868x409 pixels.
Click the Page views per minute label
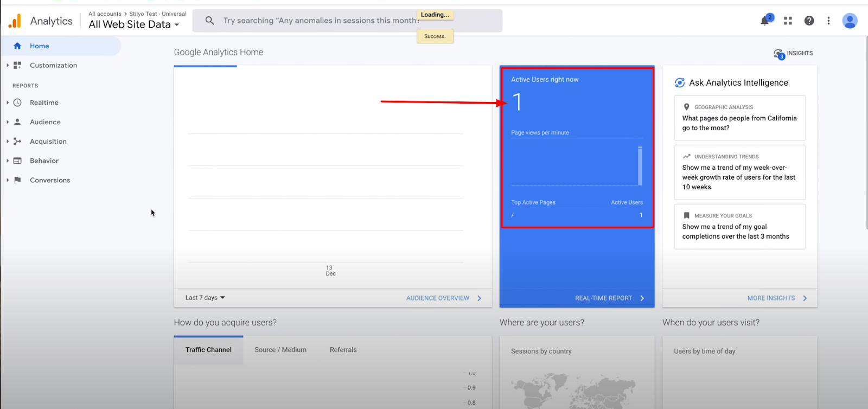click(x=540, y=132)
